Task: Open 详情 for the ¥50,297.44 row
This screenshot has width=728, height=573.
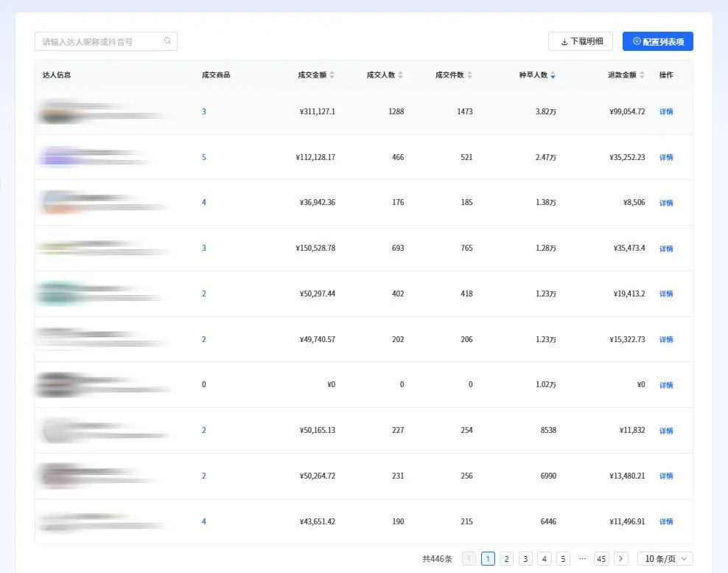Action: click(x=666, y=294)
